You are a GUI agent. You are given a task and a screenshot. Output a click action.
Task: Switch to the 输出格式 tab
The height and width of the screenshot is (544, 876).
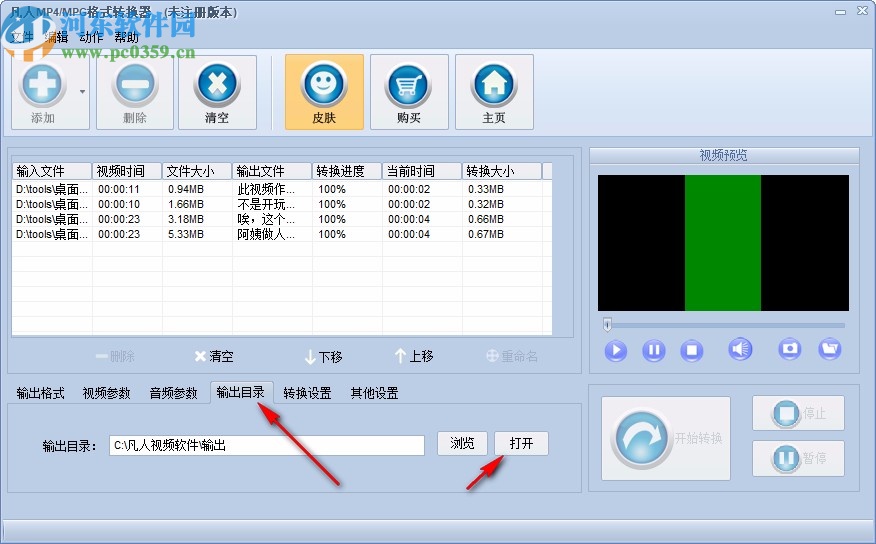[40, 393]
